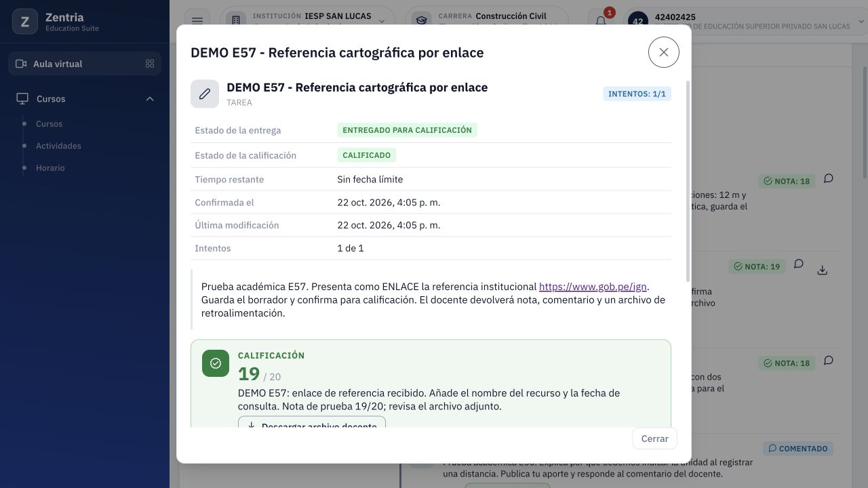Open Aula virtual in the sidebar

(x=85, y=64)
